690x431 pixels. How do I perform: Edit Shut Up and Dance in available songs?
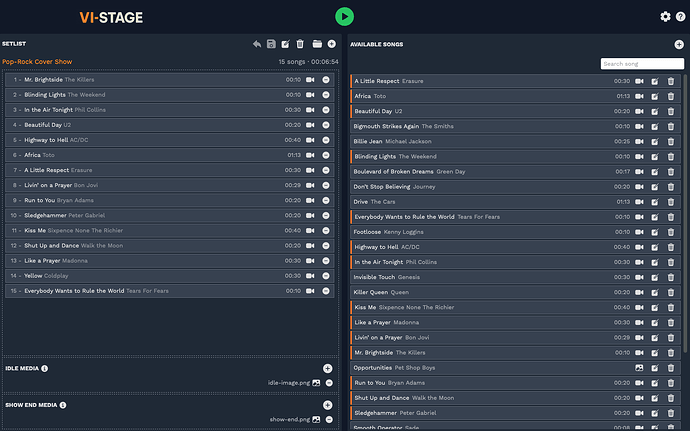(x=655, y=398)
